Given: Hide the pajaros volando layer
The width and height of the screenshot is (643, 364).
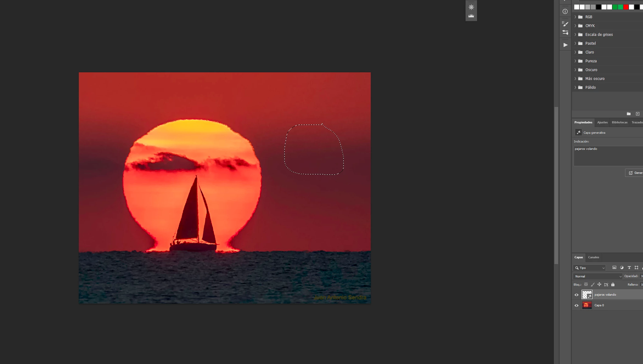Looking at the screenshot, I should (x=576, y=295).
